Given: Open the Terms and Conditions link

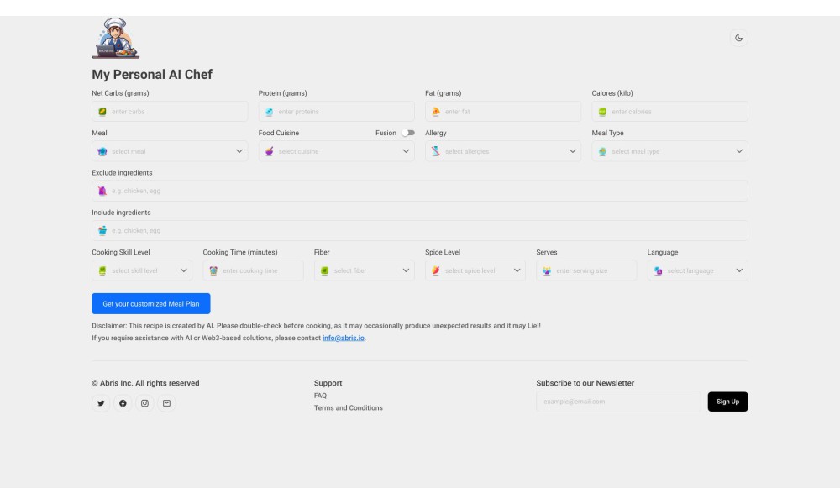Looking at the screenshot, I should (x=349, y=408).
